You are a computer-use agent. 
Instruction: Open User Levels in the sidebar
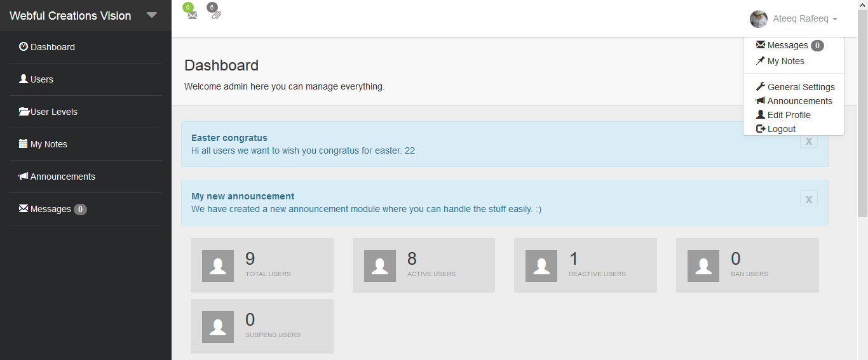pyautogui.click(x=53, y=112)
